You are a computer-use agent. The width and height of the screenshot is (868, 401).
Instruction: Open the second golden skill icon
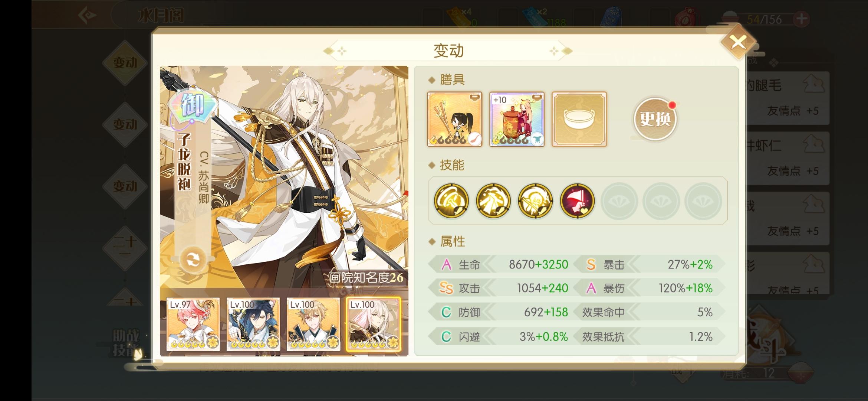(x=493, y=201)
